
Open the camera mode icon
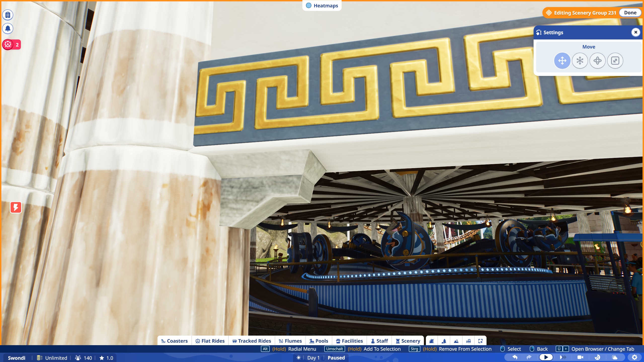pos(580,357)
